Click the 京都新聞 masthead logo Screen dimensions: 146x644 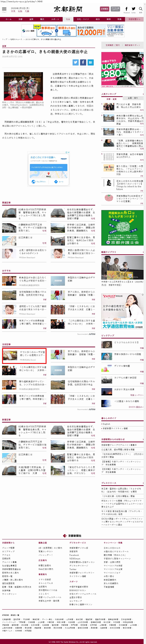coord(68,9)
